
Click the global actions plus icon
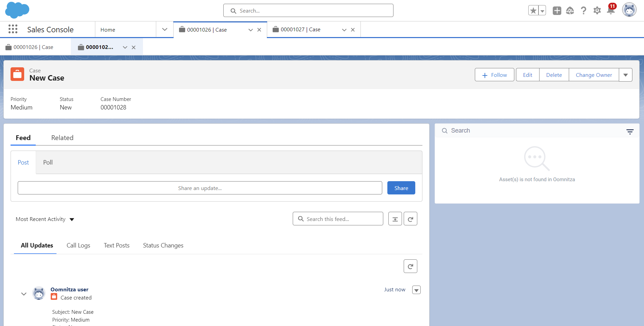tap(557, 11)
